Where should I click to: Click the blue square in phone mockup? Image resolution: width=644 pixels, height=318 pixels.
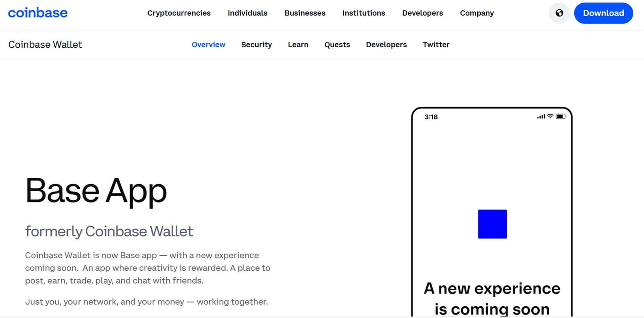tap(492, 224)
